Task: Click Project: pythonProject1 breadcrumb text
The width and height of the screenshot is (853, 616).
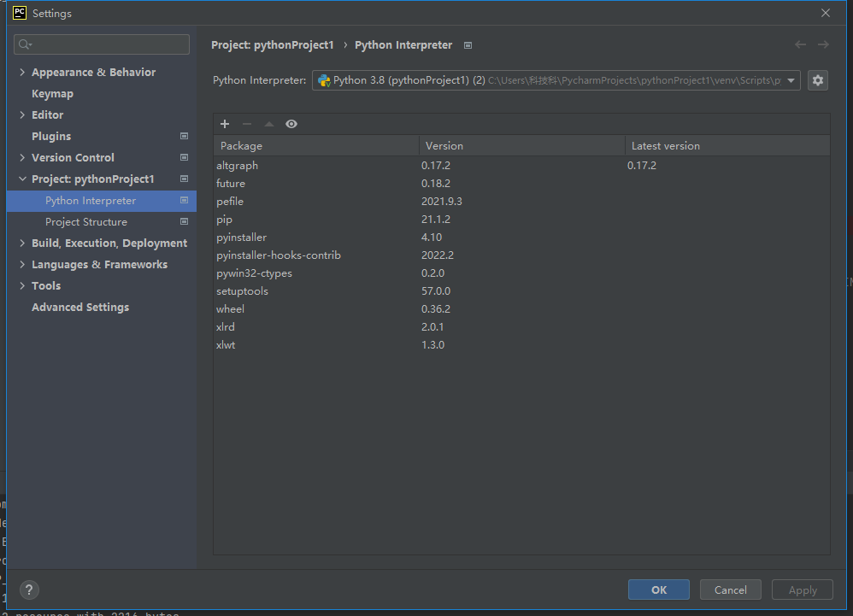Action: click(272, 45)
